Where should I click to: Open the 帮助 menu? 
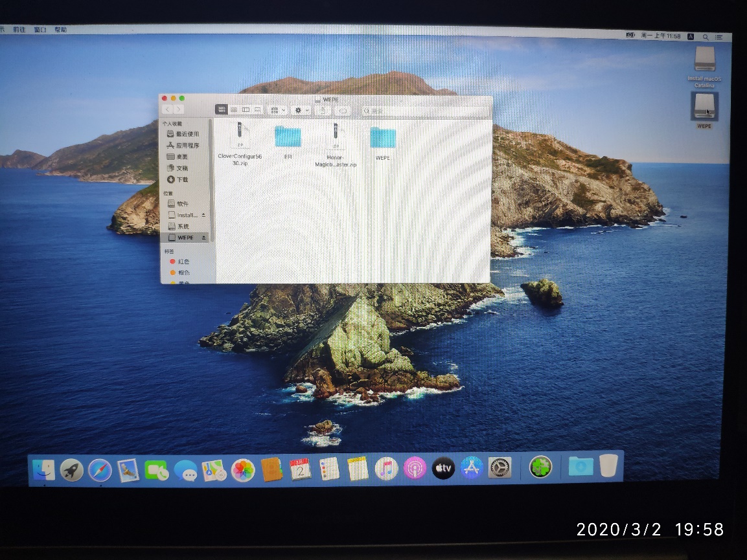tap(60, 30)
